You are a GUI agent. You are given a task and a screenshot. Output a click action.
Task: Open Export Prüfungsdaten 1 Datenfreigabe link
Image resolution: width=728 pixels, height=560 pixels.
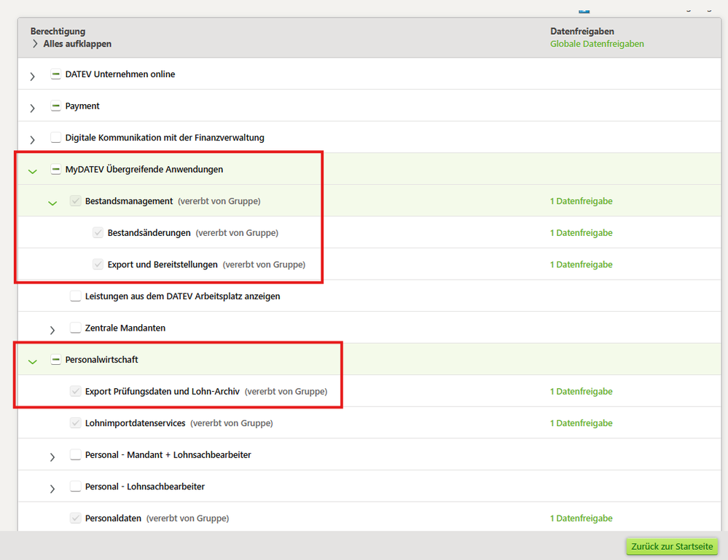coord(581,391)
